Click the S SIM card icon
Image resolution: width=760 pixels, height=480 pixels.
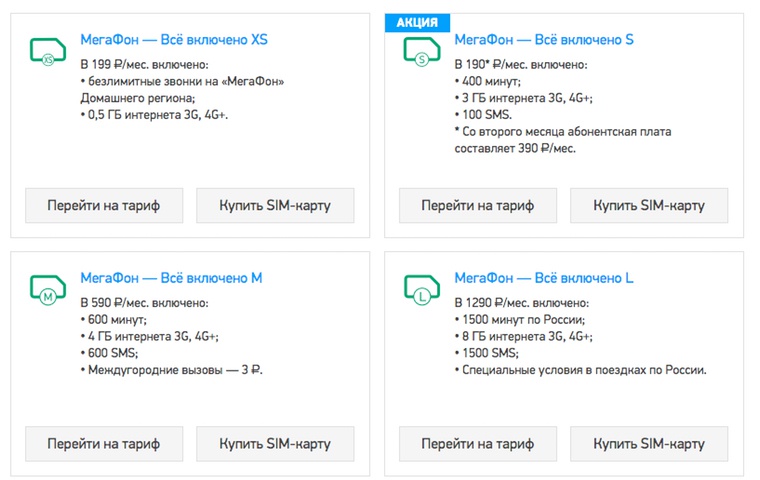[422, 51]
